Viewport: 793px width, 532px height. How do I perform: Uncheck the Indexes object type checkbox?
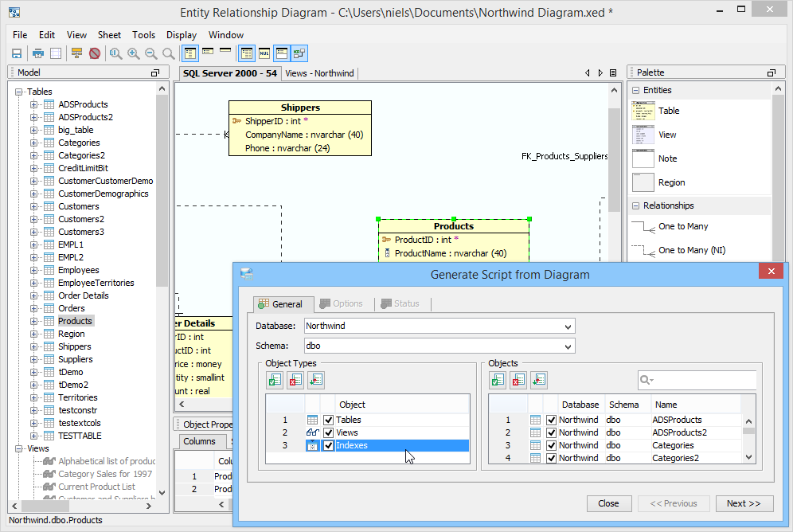pyautogui.click(x=328, y=445)
